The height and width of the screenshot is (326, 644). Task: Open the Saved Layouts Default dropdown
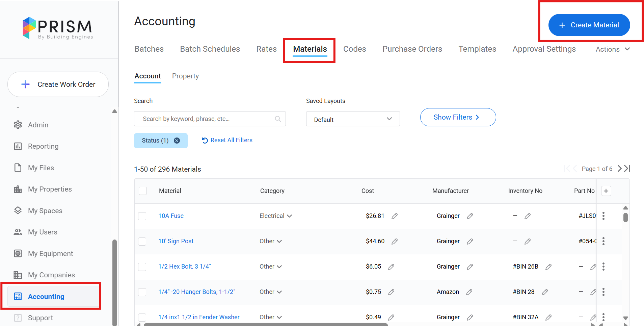click(x=353, y=119)
